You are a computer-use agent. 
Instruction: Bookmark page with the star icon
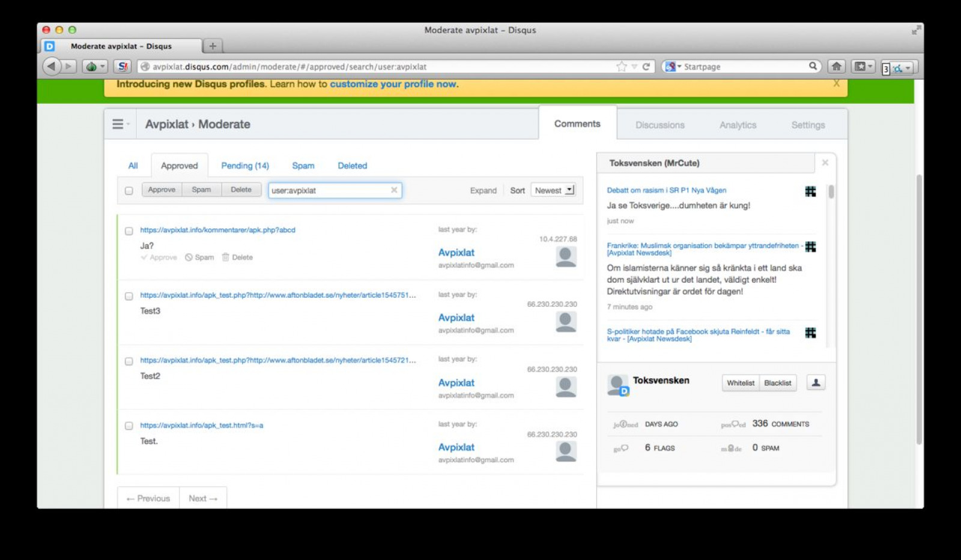pos(621,67)
